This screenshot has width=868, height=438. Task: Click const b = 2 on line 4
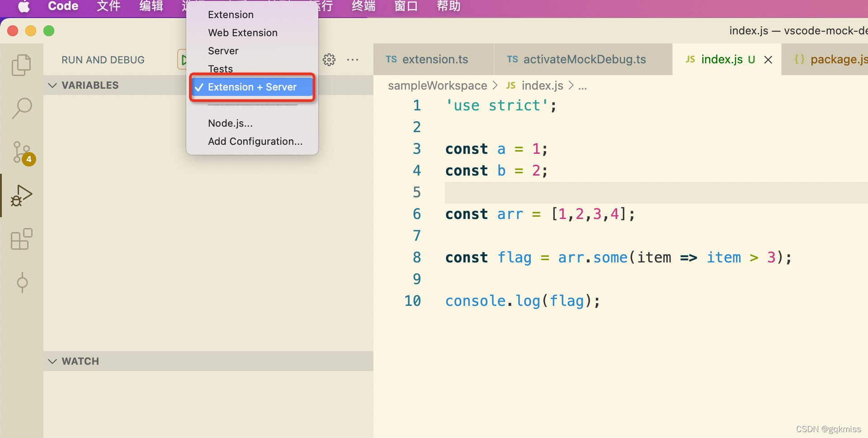[496, 171]
